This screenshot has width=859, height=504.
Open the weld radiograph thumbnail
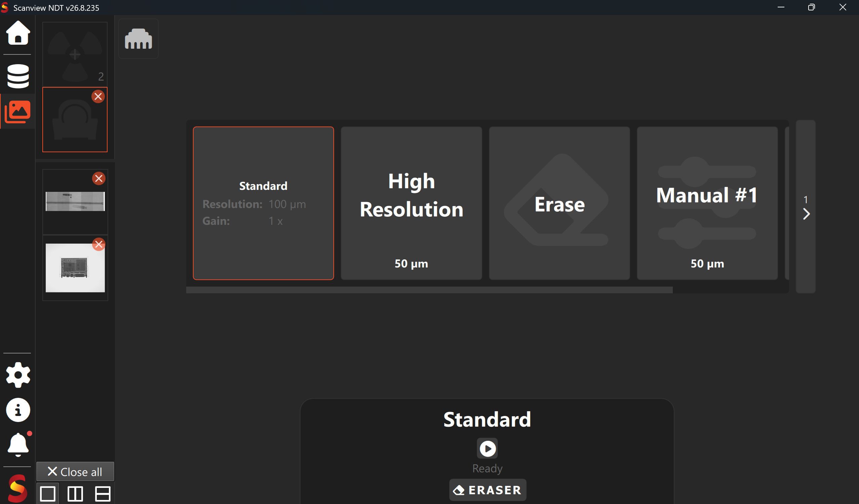point(75,201)
